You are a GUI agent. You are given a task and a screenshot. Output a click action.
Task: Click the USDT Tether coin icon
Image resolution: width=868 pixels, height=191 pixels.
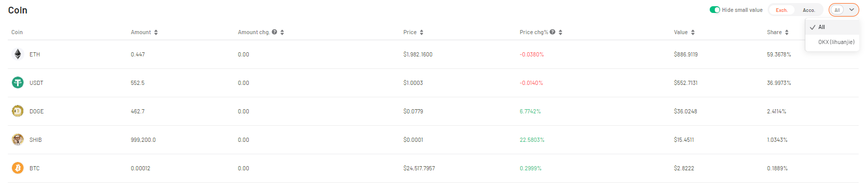(18, 82)
